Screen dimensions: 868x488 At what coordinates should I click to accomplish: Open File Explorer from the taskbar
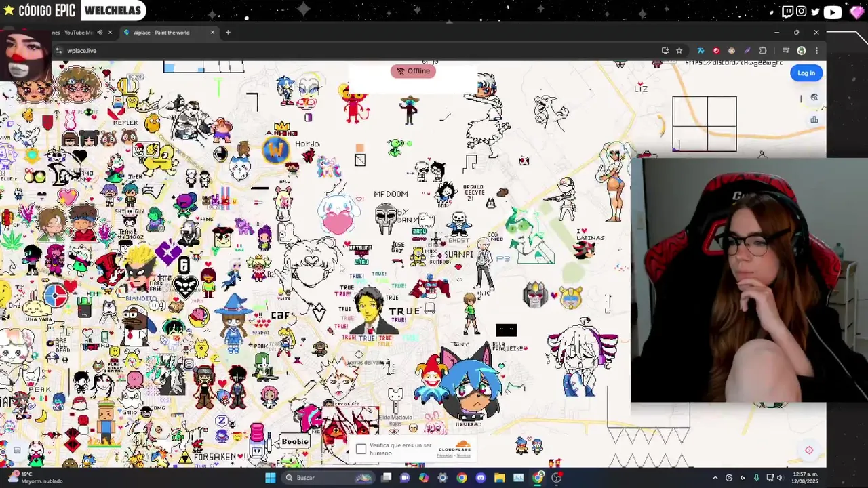pos(500,478)
